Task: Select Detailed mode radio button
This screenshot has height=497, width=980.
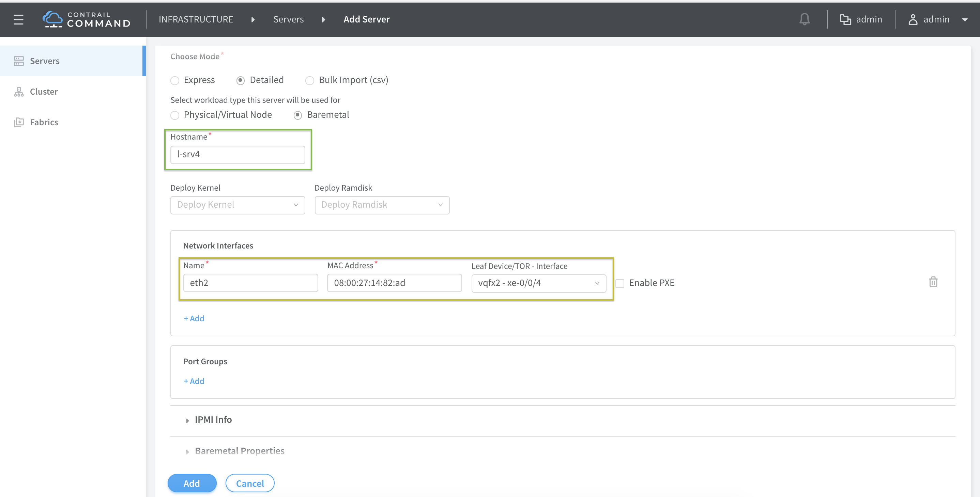Action: click(x=241, y=81)
